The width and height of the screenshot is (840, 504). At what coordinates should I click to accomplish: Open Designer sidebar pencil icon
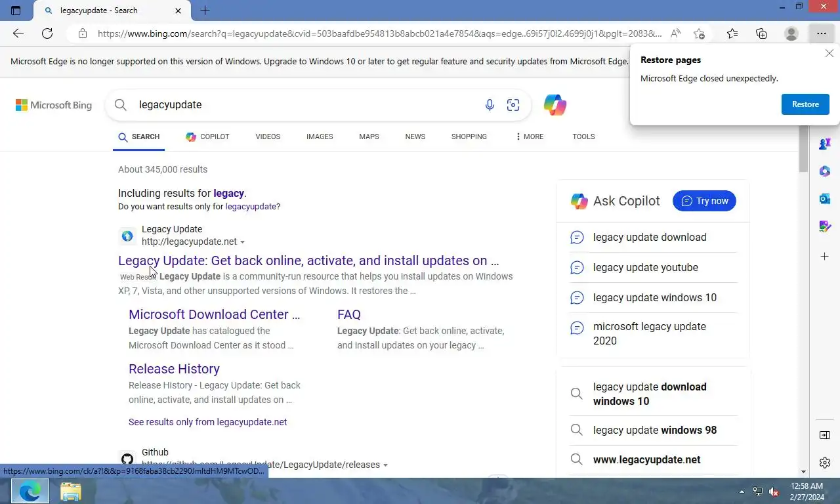[825, 226]
